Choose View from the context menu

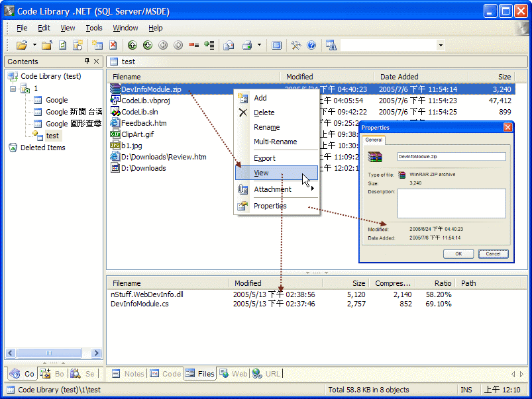click(x=276, y=173)
